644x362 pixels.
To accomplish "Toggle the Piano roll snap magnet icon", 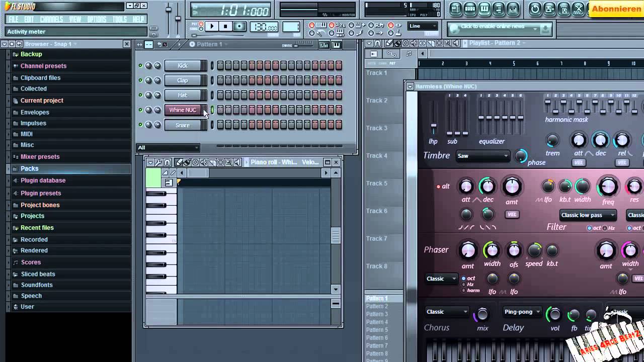I will [x=167, y=162].
